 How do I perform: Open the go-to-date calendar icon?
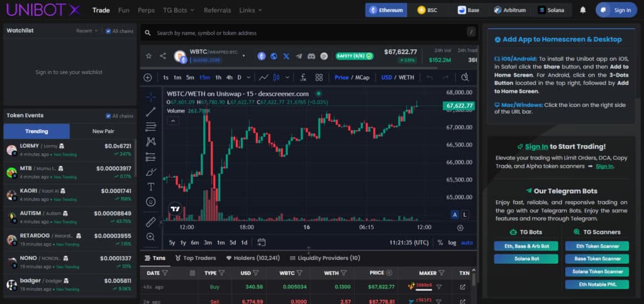pos(262,242)
